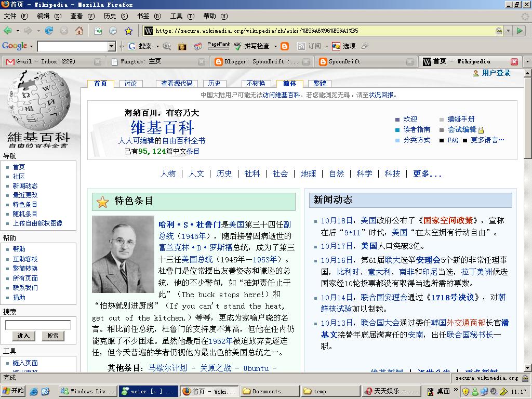Click the 进入 button under search
Viewport: 532px width, 399px height.
[x=23, y=336]
